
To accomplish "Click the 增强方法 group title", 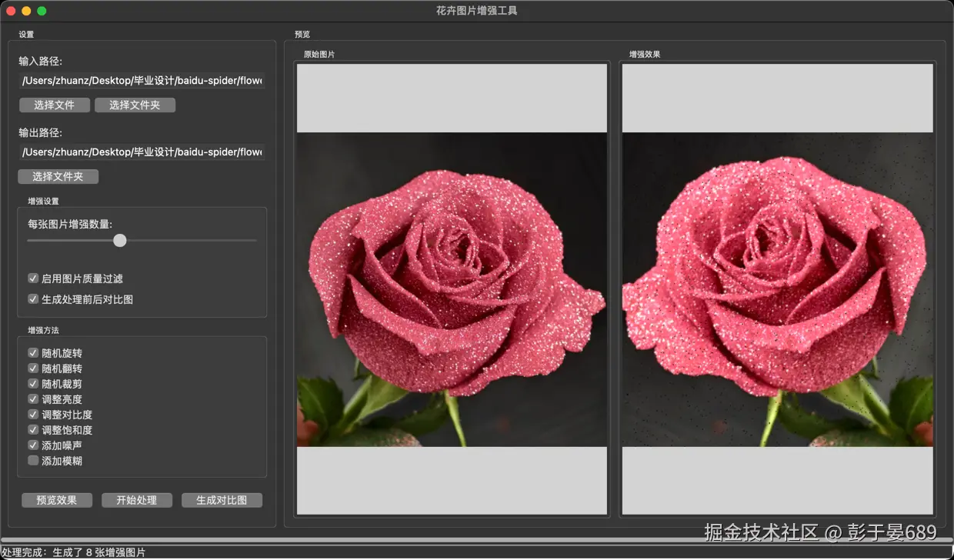I will pos(43,330).
